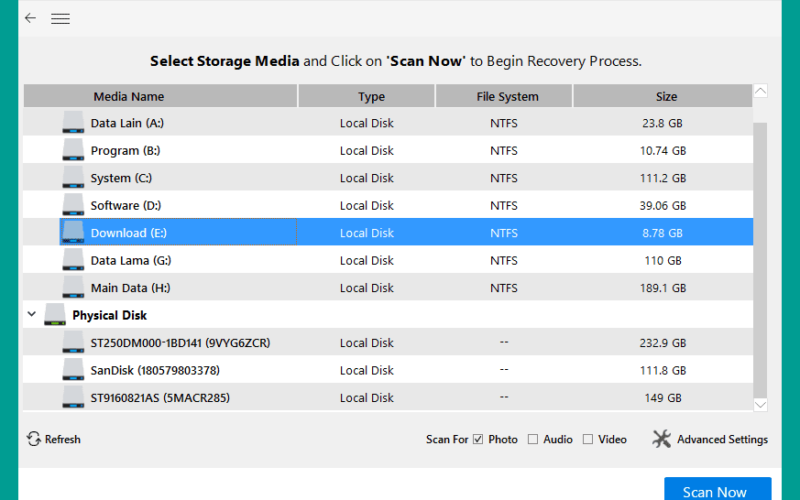Select the SanDisk (180579803378) disk icon
Image resolution: width=800 pixels, height=500 pixels.
(x=73, y=370)
